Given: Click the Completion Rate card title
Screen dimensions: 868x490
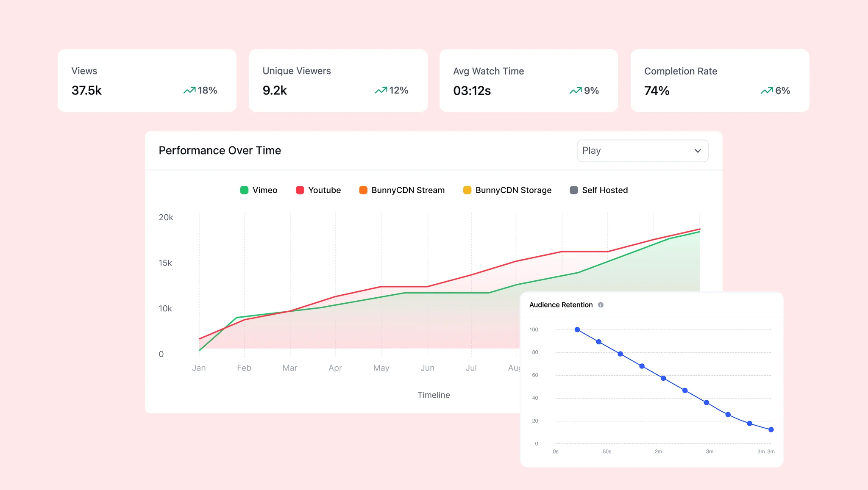Looking at the screenshot, I should click(x=681, y=71).
